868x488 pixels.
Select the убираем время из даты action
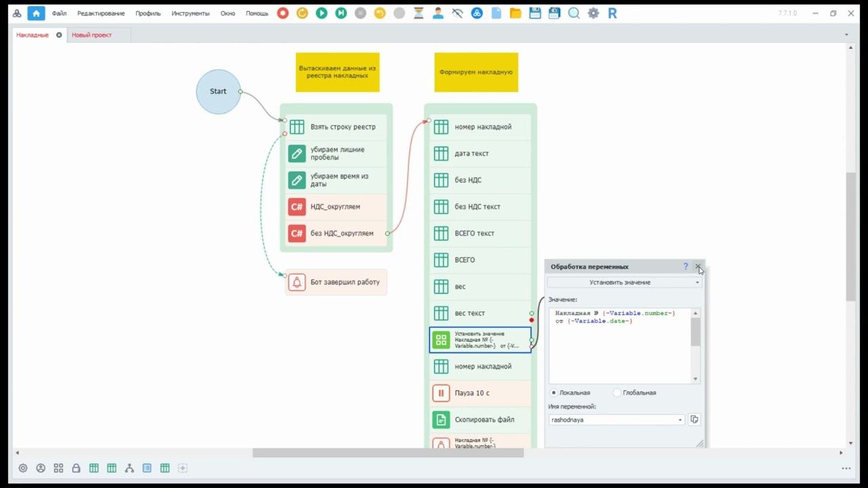tap(336, 180)
